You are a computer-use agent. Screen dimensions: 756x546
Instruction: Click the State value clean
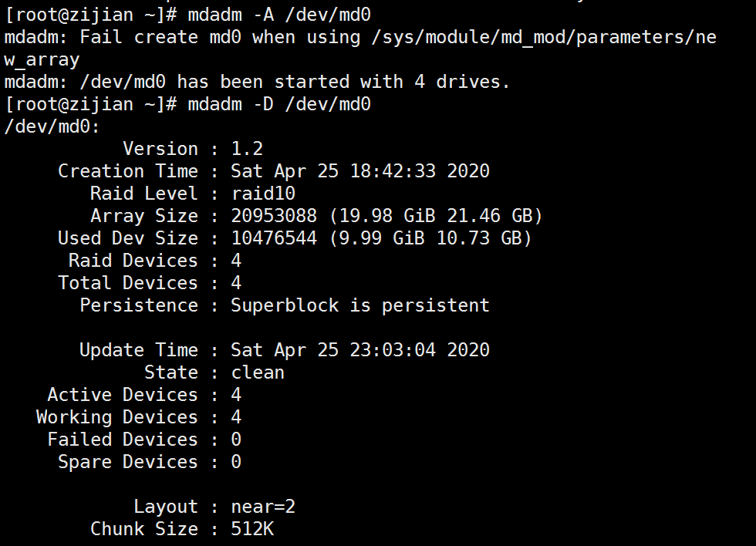click(258, 372)
